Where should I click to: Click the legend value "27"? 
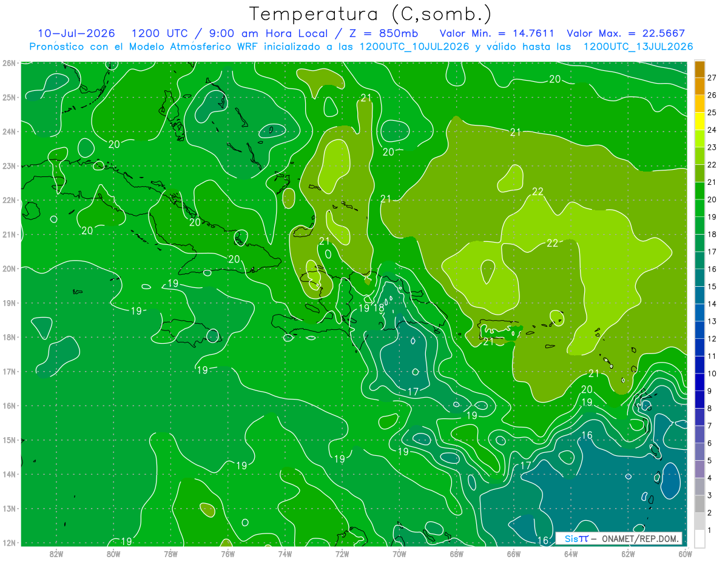point(712,78)
